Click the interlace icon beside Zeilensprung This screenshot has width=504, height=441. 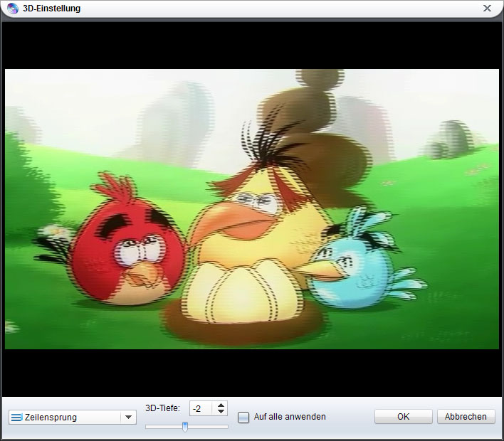coord(16,418)
